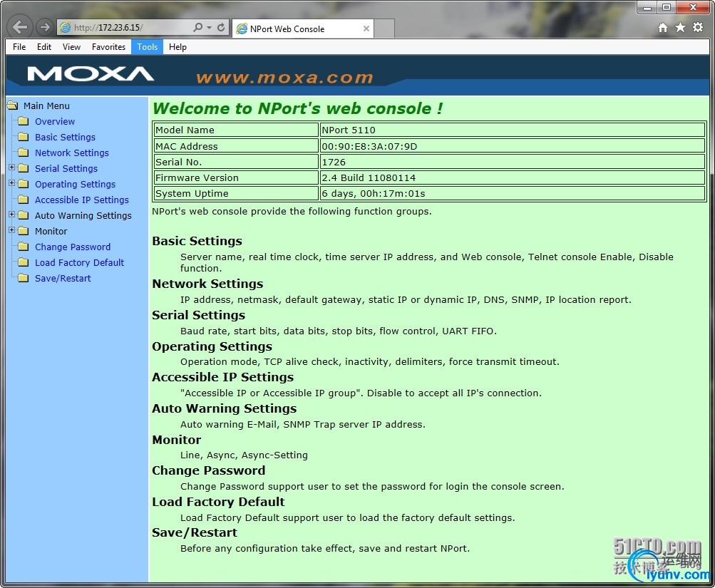
Task: Expand the Monitor tree node
Action: pyautogui.click(x=12, y=230)
